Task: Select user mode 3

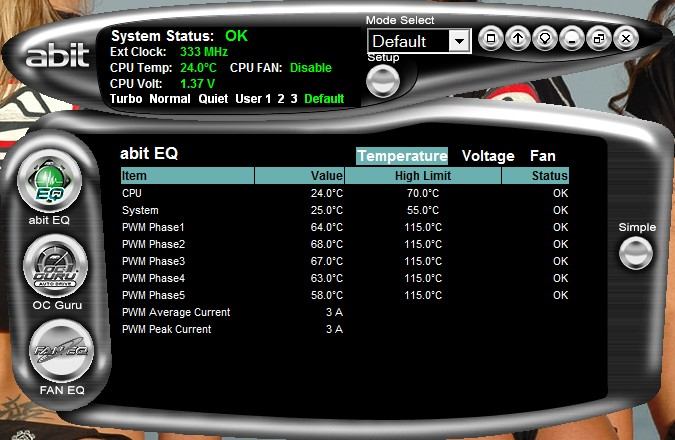Action: click(x=294, y=99)
